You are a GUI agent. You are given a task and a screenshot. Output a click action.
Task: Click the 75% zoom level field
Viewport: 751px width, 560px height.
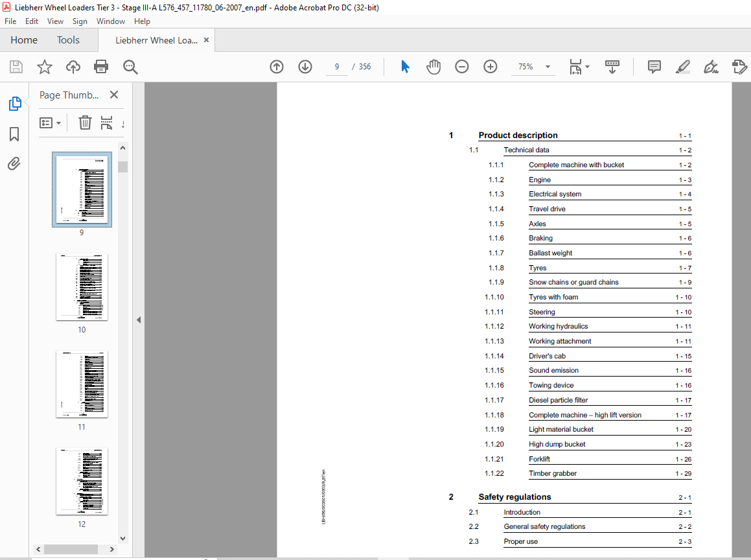(526, 67)
